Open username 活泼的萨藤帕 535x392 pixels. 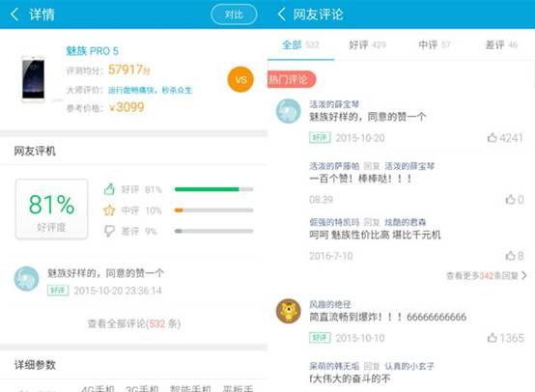[x=334, y=166]
